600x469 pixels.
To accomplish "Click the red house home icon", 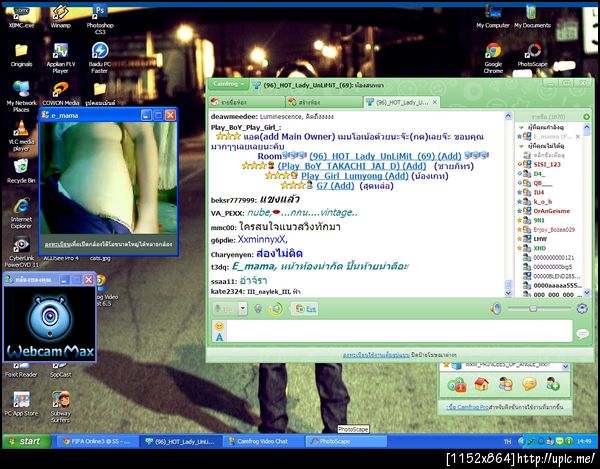I will coord(481,384).
